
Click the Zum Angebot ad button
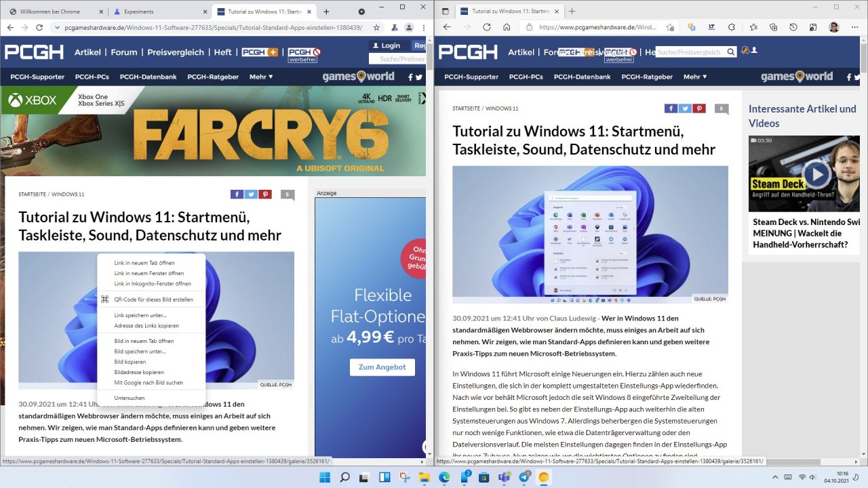pyautogui.click(x=382, y=367)
